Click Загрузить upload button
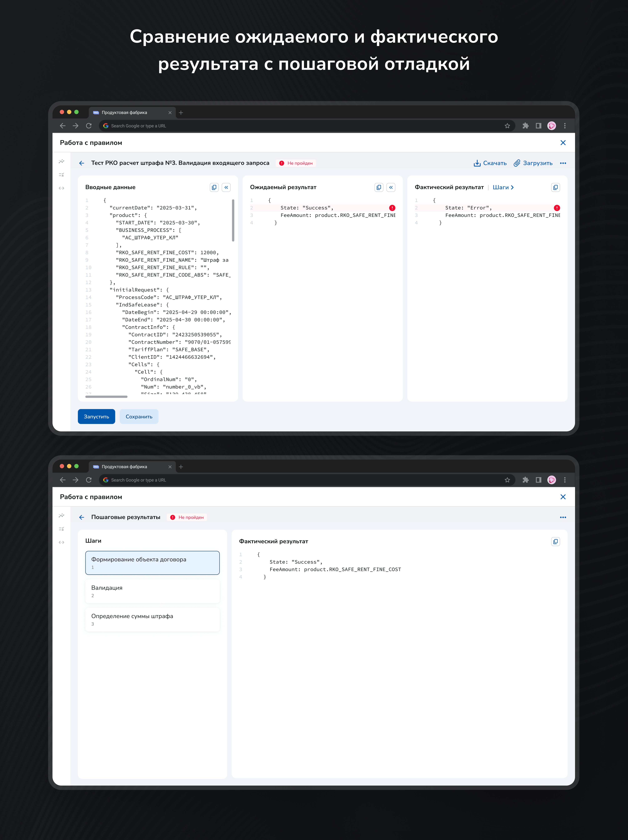This screenshot has height=840, width=628. [x=533, y=163]
